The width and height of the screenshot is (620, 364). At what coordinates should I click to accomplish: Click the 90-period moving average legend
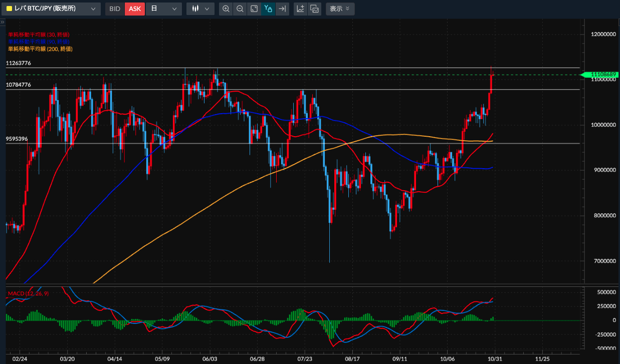[39, 41]
